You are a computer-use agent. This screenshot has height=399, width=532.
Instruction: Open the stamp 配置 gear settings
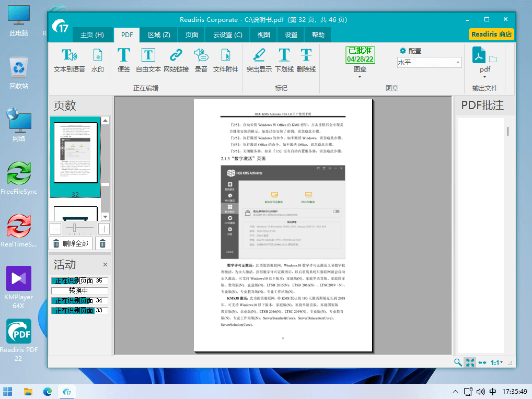point(410,51)
